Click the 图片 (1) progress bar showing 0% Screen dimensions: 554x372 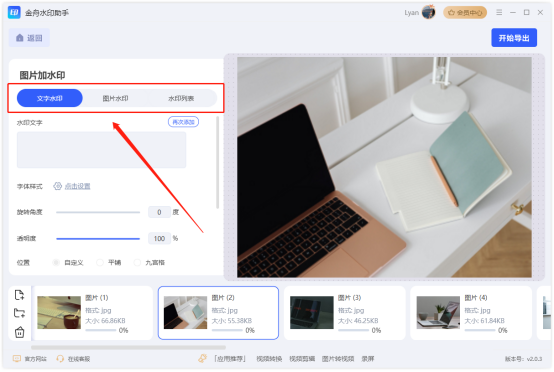101,330
